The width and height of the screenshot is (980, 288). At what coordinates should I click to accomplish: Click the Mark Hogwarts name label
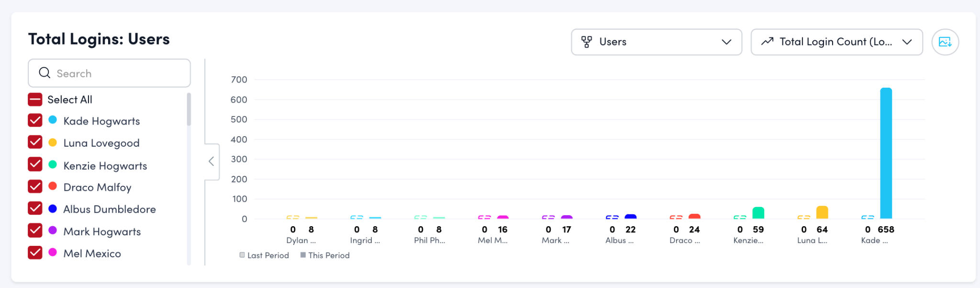(x=102, y=231)
